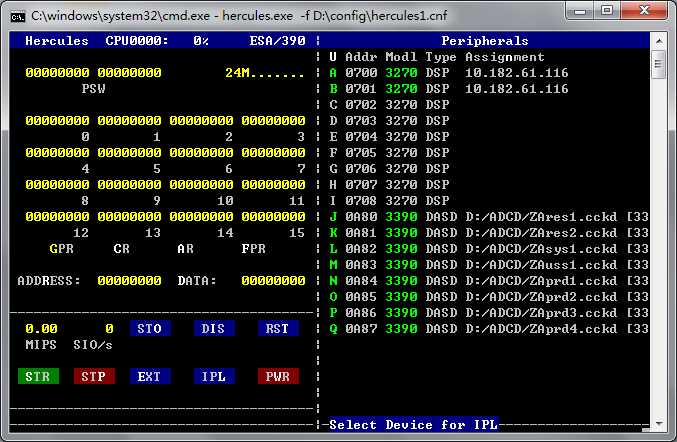Click the STO store button
This screenshot has width=677, height=442.
pos(150,328)
